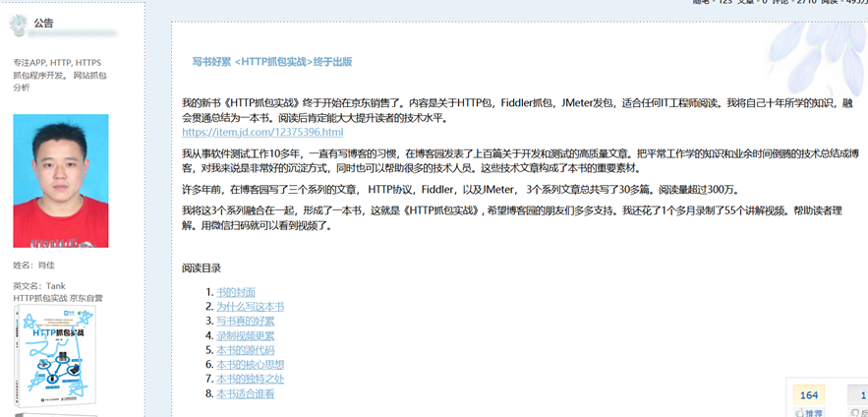This screenshot has height=417, width=868.
Task: Jump to 本书适合谁看 section
Action: coord(245,393)
